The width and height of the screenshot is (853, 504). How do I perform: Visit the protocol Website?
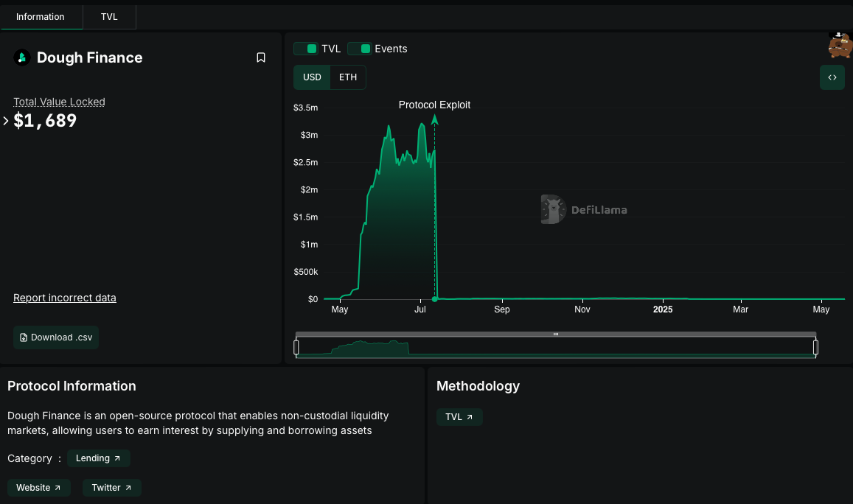38,488
